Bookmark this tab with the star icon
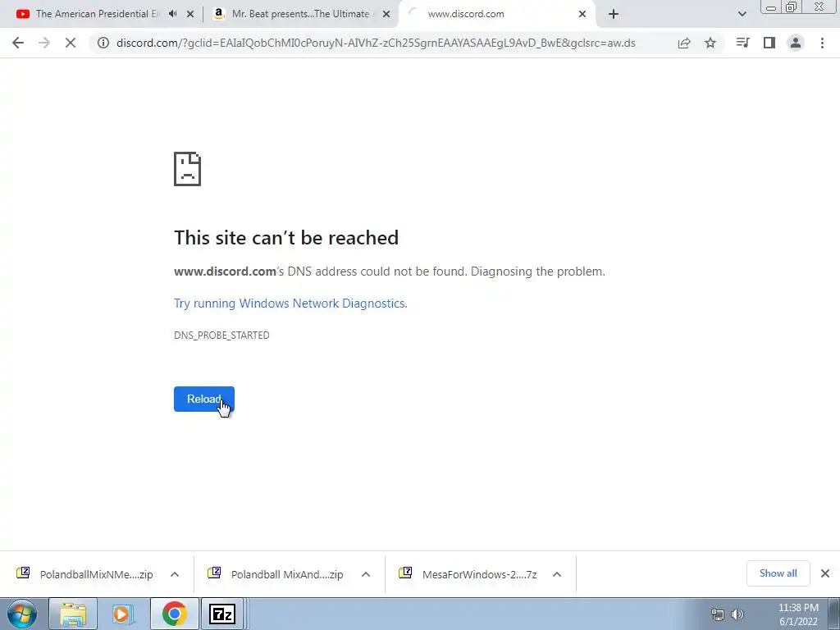This screenshot has width=840, height=630. coord(710,43)
